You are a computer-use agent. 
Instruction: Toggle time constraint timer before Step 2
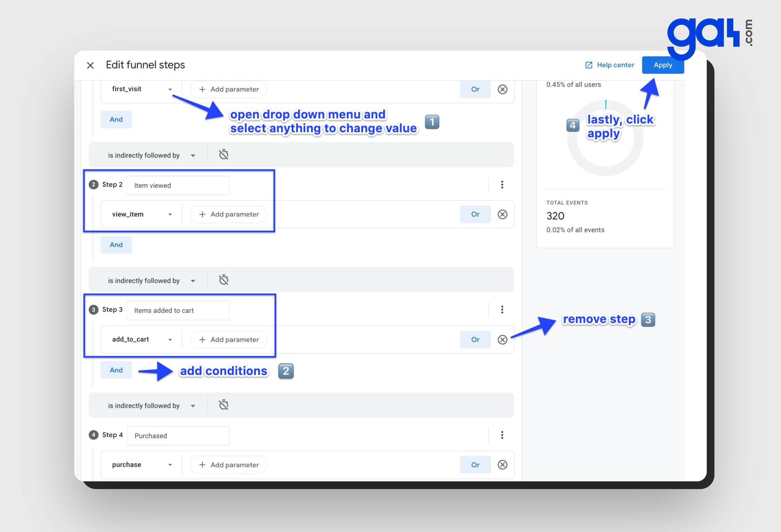coord(224,154)
